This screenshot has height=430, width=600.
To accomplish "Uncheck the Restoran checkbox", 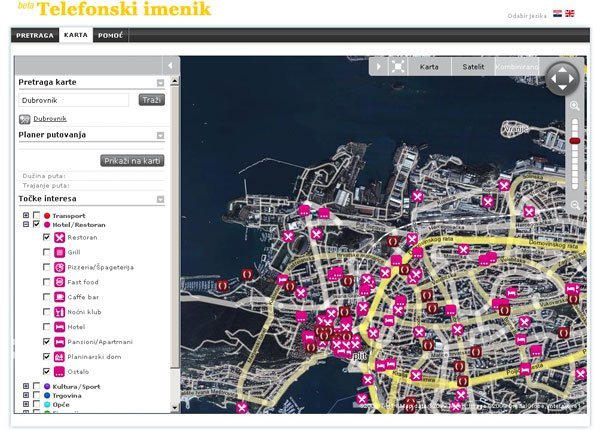I will click(x=46, y=237).
